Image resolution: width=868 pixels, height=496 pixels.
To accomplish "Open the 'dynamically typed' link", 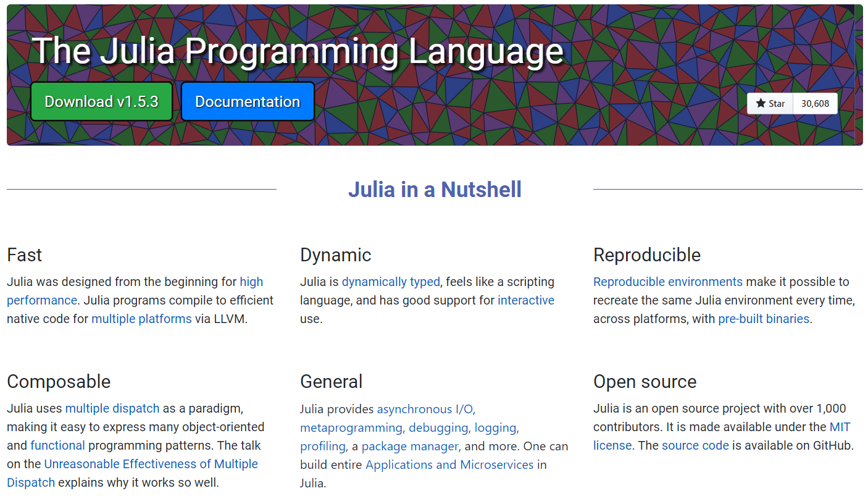I will (x=391, y=282).
